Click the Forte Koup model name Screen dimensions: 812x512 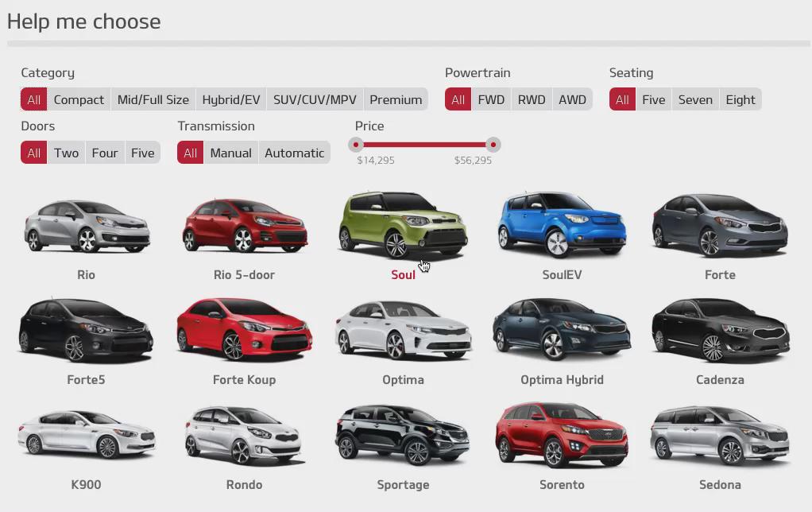point(245,380)
